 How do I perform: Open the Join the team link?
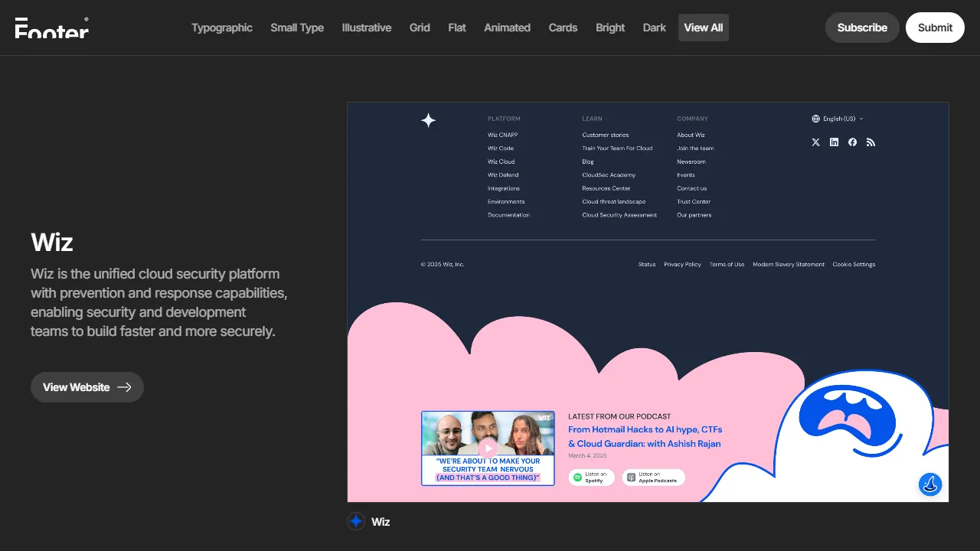point(695,148)
